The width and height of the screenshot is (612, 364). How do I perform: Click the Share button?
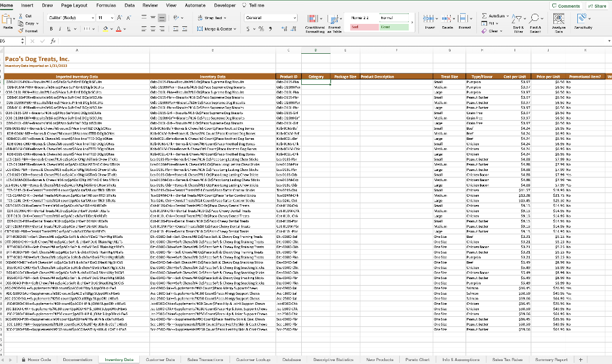tap(596, 6)
